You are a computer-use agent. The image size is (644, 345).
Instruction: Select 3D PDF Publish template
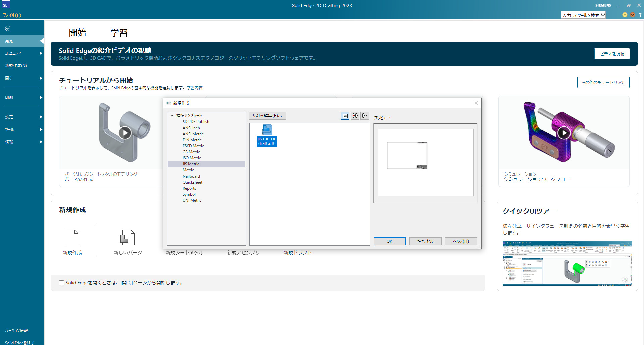pyautogui.click(x=196, y=122)
